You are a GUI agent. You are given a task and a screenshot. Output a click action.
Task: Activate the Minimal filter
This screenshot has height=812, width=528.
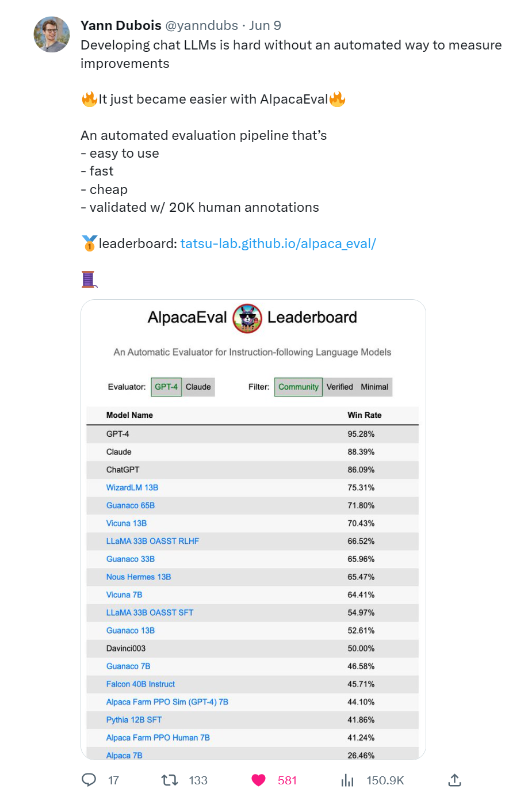pyautogui.click(x=374, y=387)
